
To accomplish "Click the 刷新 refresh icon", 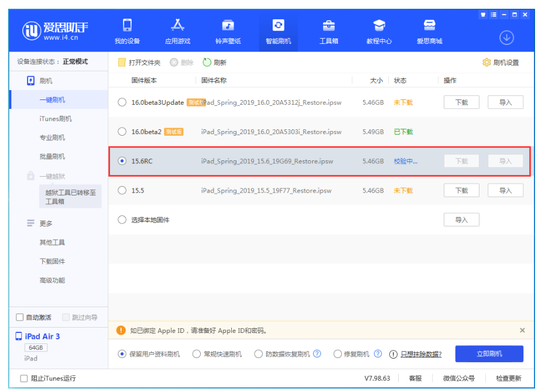I will 207,63.
